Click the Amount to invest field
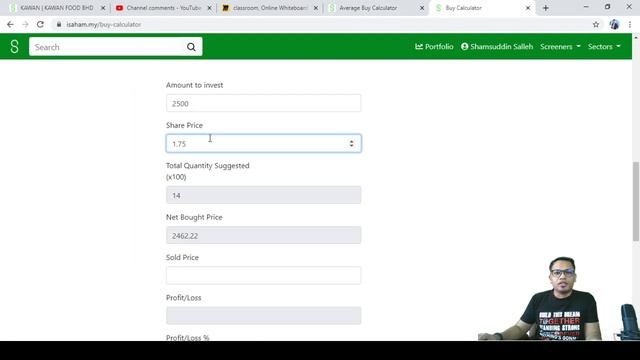 click(x=263, y=103)
